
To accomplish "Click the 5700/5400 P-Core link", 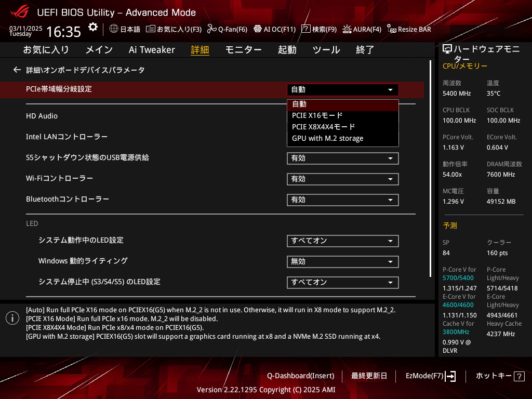I will [x=458, y=278].
